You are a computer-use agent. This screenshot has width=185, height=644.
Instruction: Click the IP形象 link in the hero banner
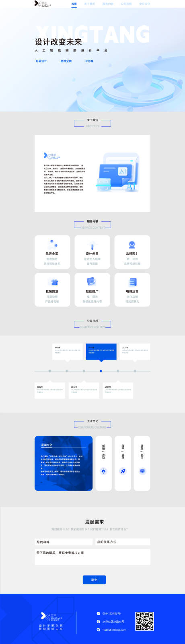89,61
